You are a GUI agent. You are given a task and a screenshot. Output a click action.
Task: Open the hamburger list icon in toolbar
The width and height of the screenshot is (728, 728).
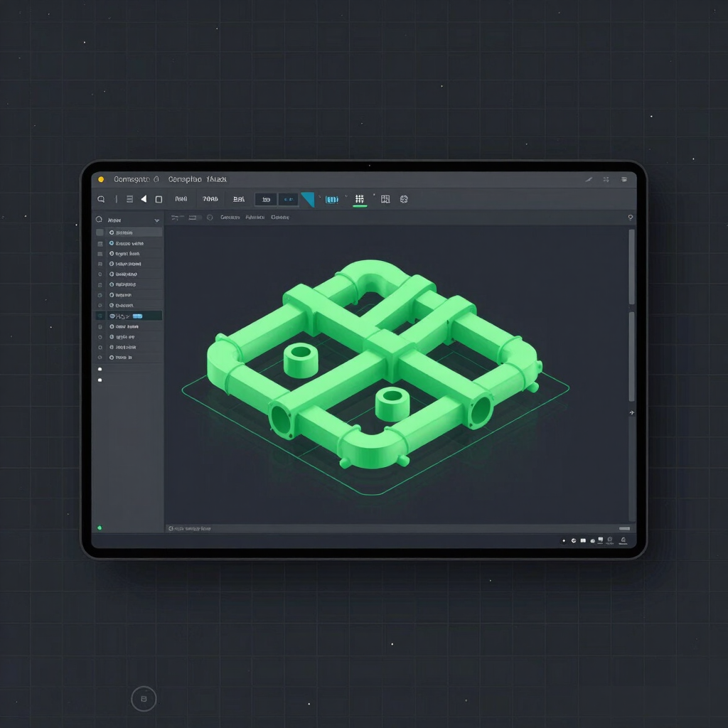click(x=129, y=199)
